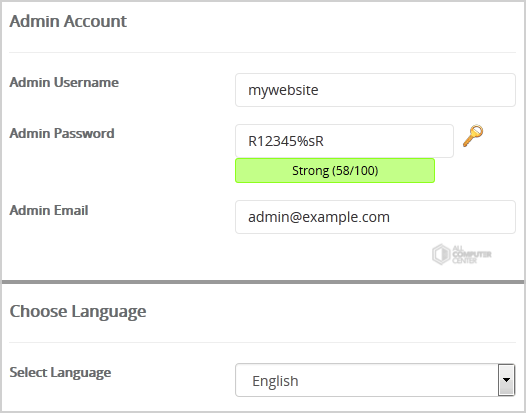Click the All Computer Center watermark text

click(471, 255)
